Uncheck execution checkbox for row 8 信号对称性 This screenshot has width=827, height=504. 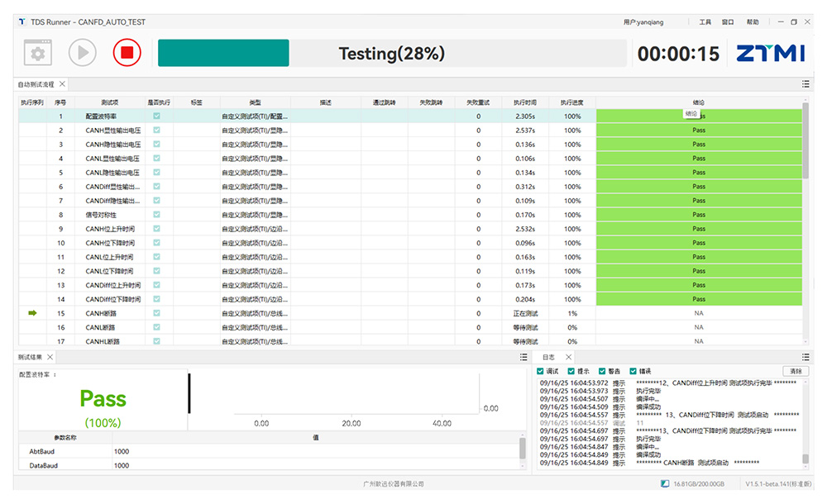[x=156, y=215]
